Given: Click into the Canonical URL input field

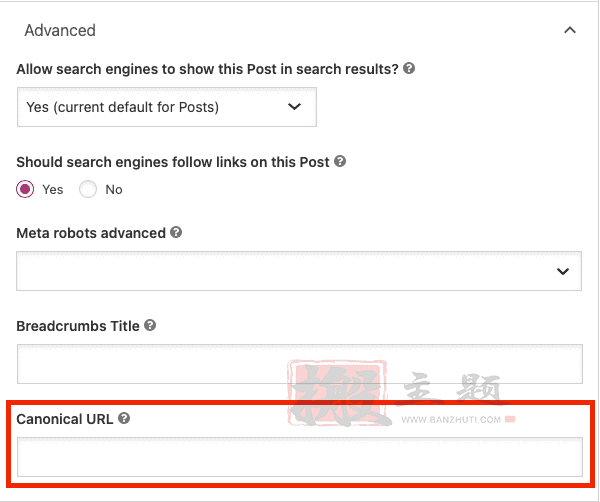Looking at the screenshot, I should click(300, 457).
